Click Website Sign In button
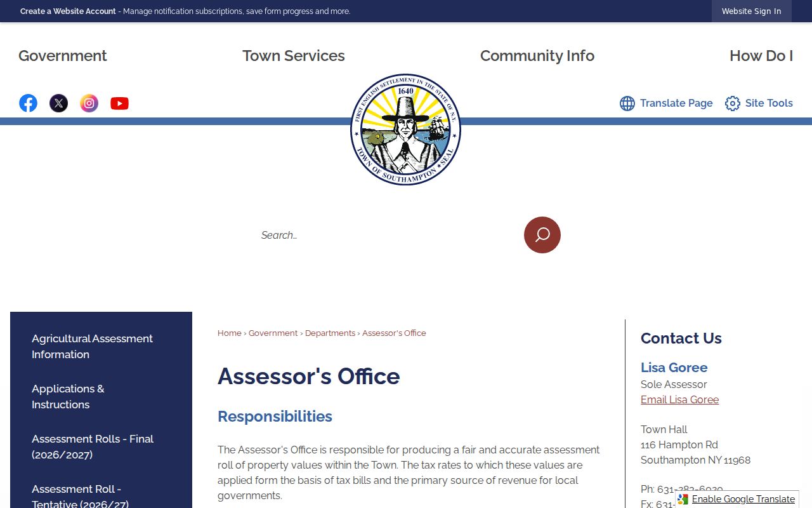The width and height of the screenshot is (812, 508). pos(752,11)
